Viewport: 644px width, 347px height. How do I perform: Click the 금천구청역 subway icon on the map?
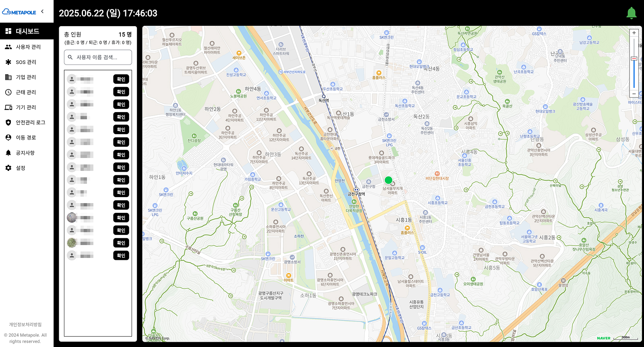pos(356,189)
